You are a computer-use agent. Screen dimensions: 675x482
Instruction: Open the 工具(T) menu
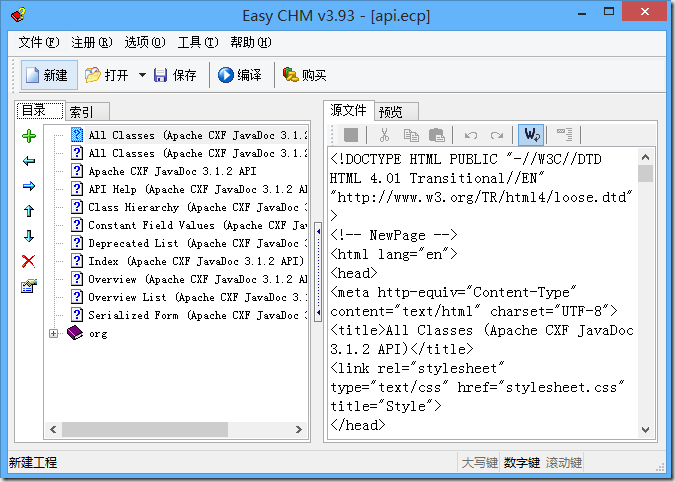(198, 42)
